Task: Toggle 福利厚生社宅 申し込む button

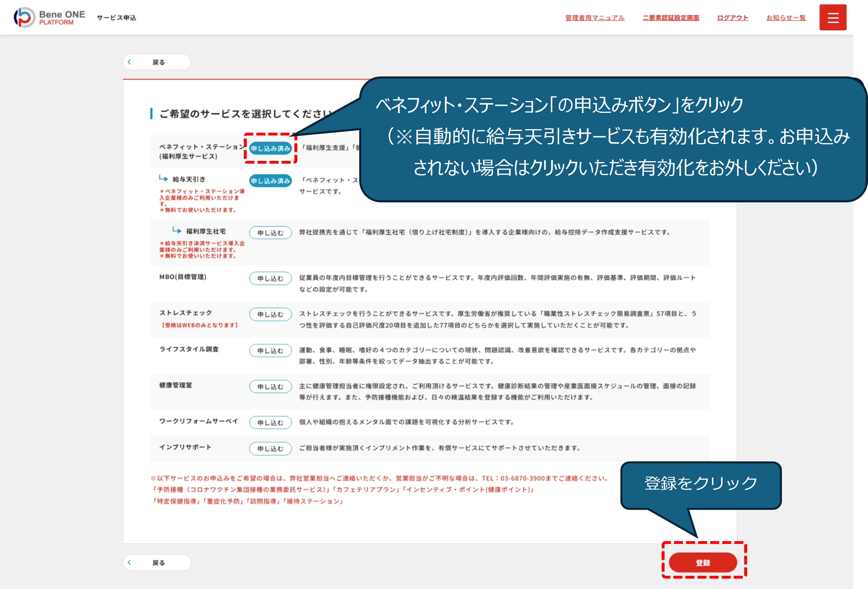Action: tap(270, 233)
